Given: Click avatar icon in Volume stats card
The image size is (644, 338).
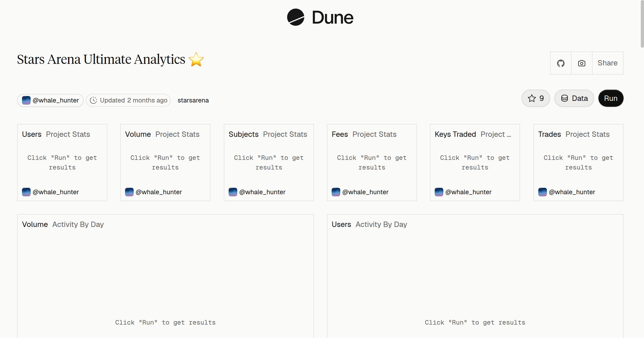Looking at the screenshot, I should point(129,192).
